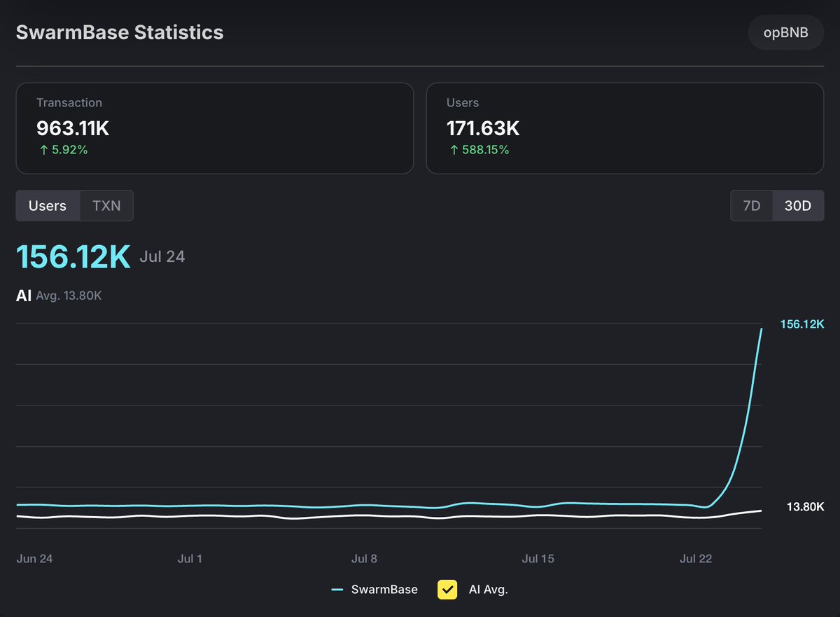Uncheck the AI Avg. checkbox

pos(447,589)
